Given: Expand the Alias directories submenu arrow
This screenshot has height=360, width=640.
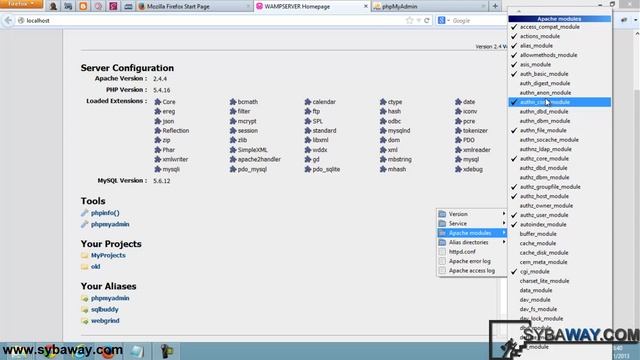Looking at the screenshot, I should tap(504, 242).
